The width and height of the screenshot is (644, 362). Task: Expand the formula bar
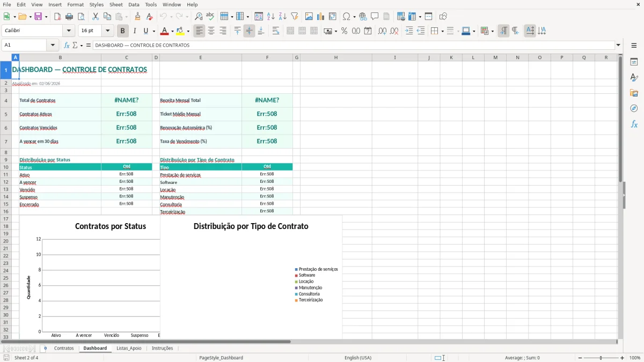point(618,45)
